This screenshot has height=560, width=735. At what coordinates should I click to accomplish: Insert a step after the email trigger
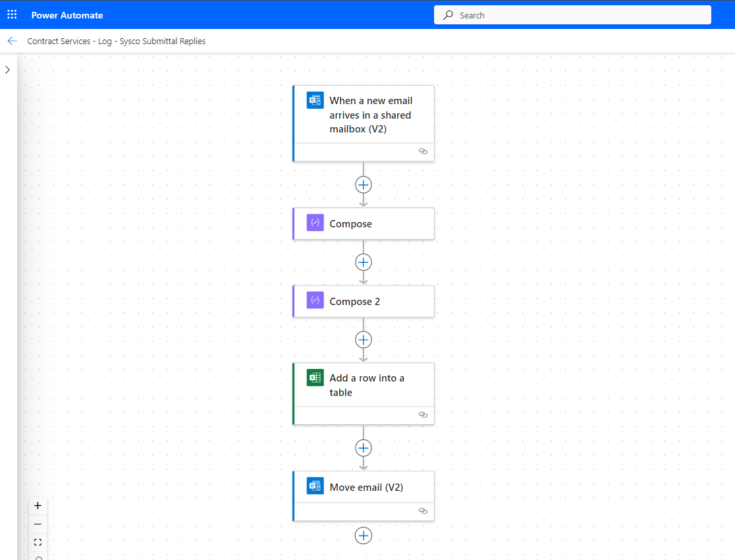click(364, 184)
